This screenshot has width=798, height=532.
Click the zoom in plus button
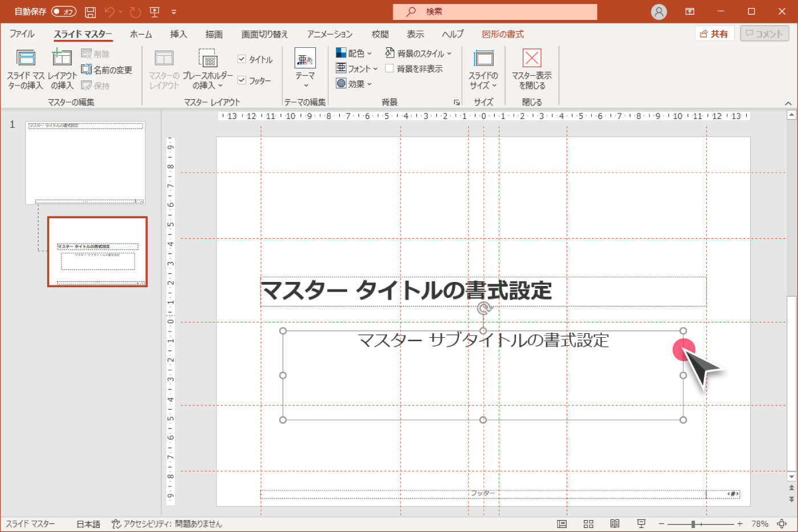pos(740,524)
